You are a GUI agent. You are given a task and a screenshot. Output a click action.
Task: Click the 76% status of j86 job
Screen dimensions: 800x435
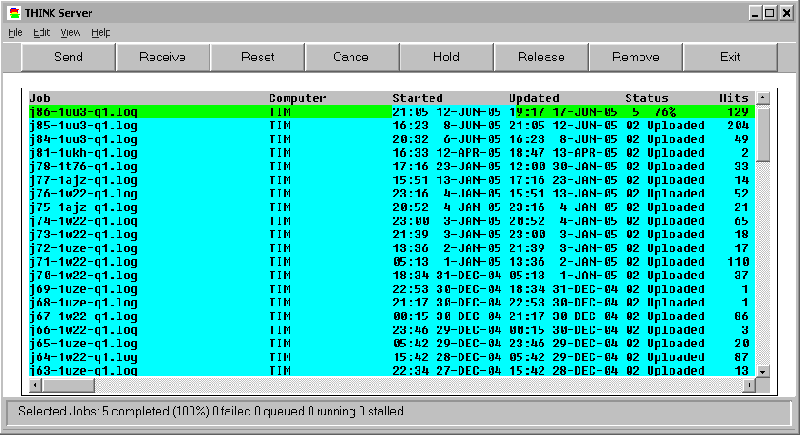tap(665, 112)
